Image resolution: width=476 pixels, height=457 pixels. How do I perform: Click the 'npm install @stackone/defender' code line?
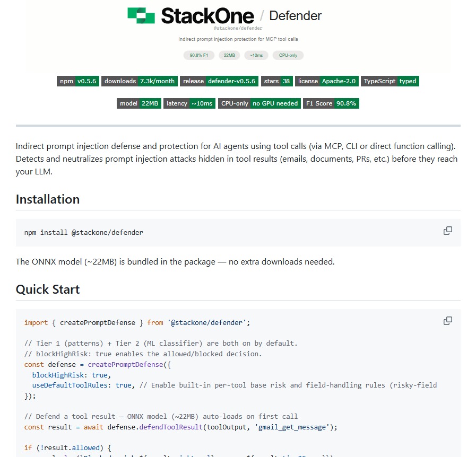83,233
